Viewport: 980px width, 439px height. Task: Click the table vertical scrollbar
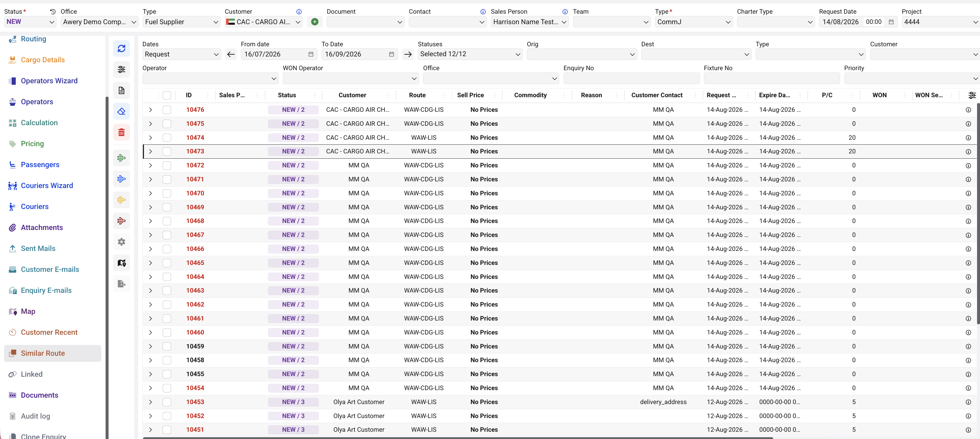coord(978,213)
